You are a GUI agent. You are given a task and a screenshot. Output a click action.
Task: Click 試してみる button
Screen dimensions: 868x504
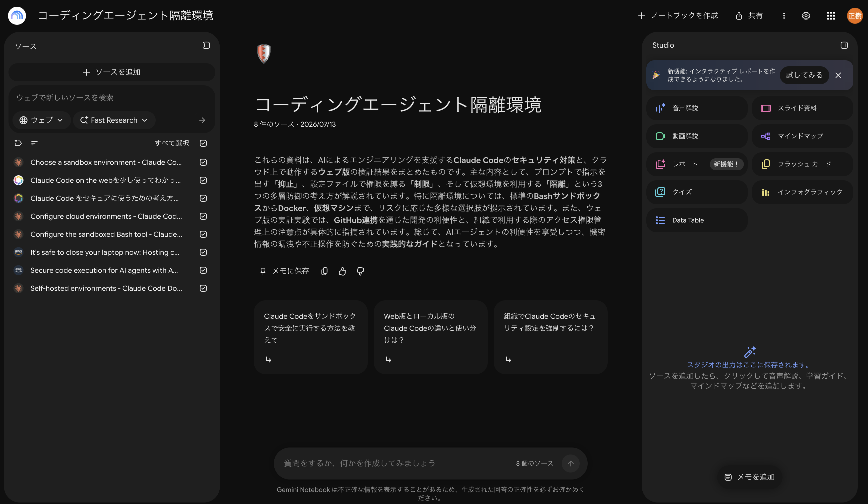(x=804, y=75)
